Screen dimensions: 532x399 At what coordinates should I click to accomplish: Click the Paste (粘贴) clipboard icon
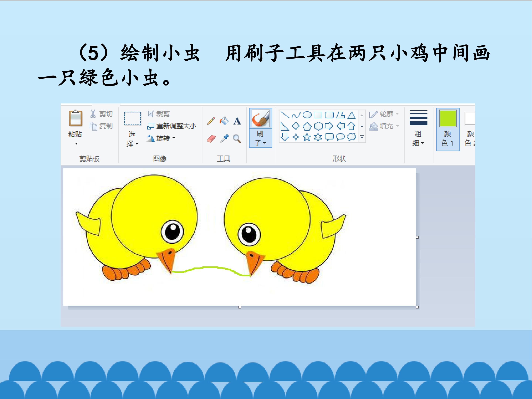coord(76,118)
